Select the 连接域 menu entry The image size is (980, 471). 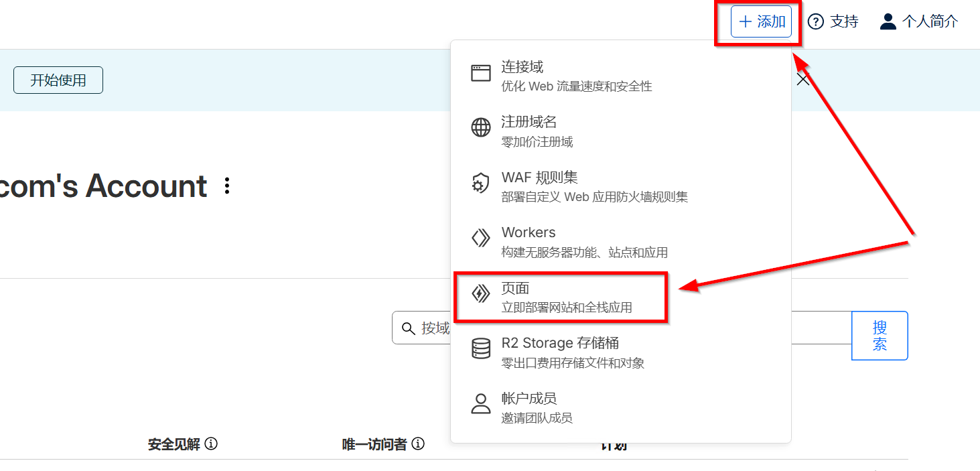[621, 76]
